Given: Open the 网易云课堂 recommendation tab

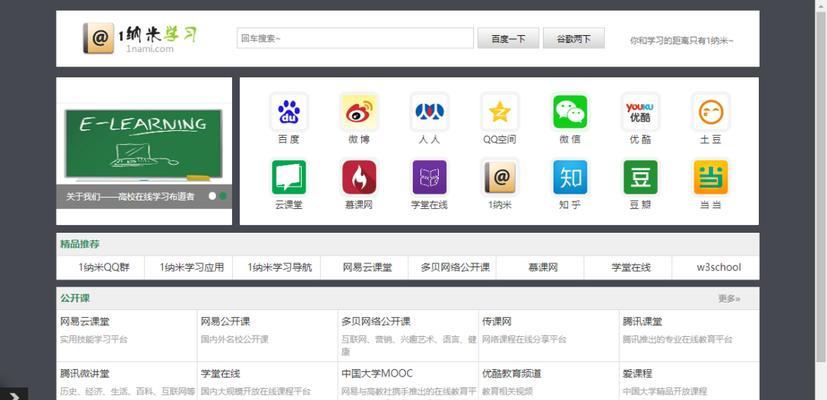Looking at the screenshot, I should [x=368, y=268].
